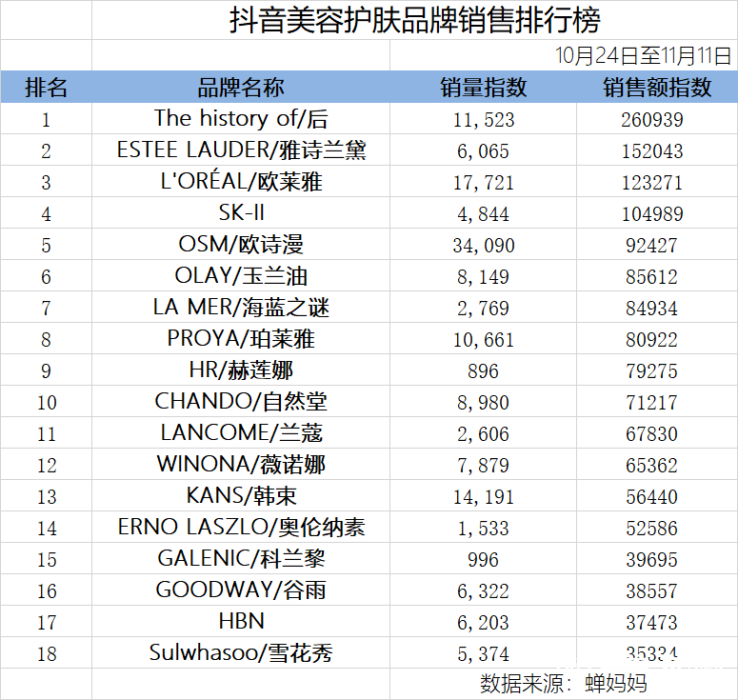738x700 pixels.
Task: Select the ESTEE LAUDER/雅诗兰黛 cell
Action: (241, 150)
